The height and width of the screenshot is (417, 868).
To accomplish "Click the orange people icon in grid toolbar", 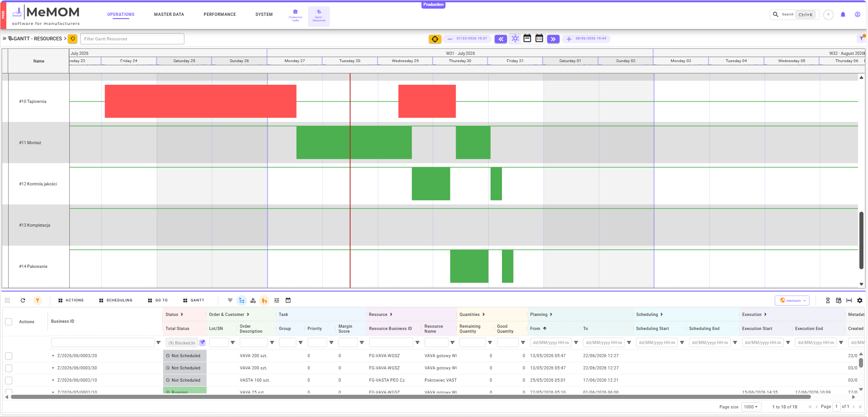I will (265, 301).
